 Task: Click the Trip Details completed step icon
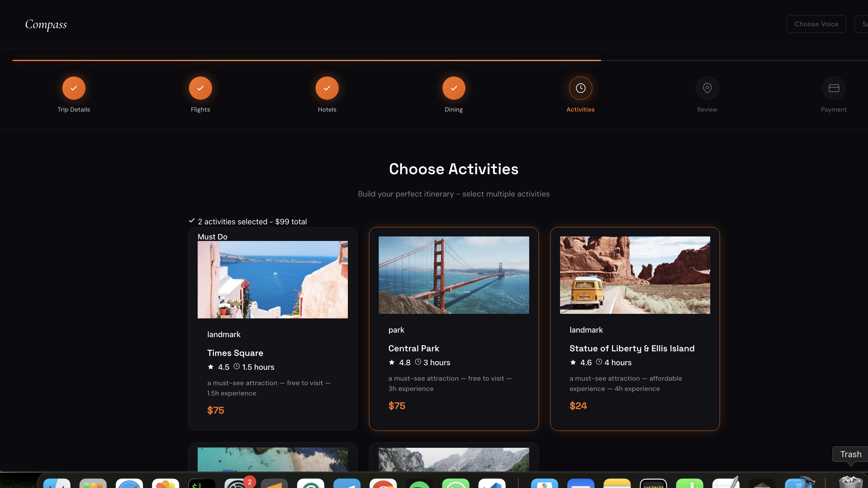point(73,88)
